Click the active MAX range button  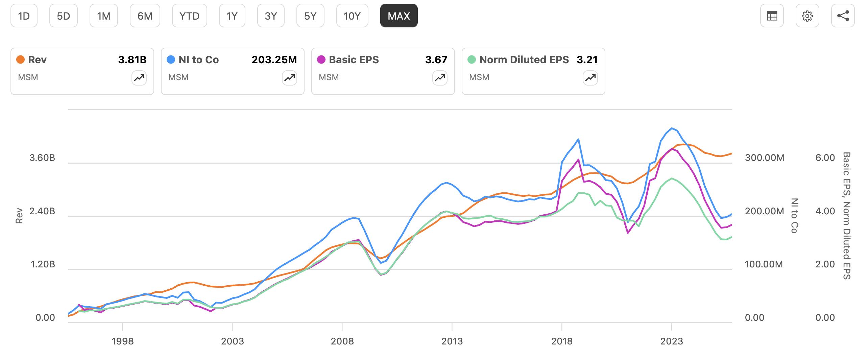pos(399,16)
